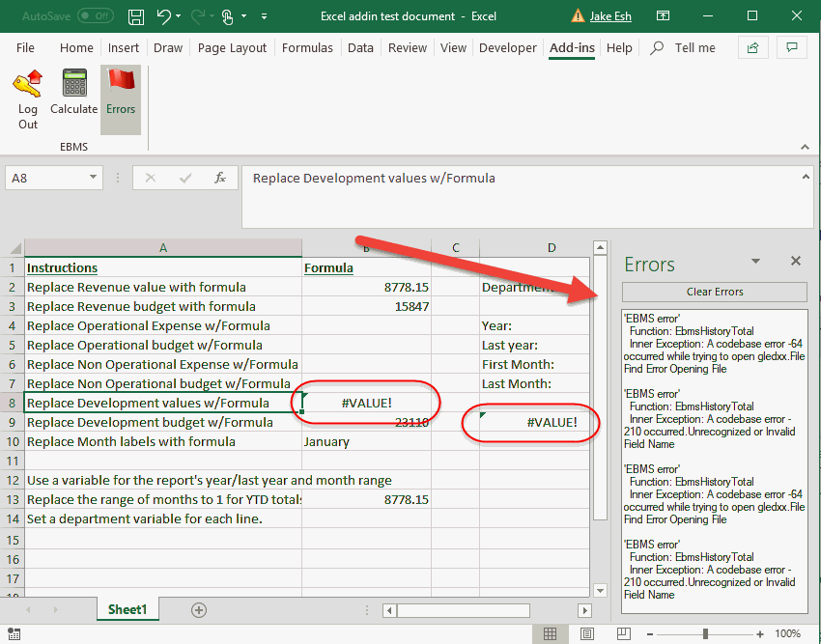Select the 'Last year:' cell
The width and height of the screenshot is (821, 644).
click(x=534, y=345)
